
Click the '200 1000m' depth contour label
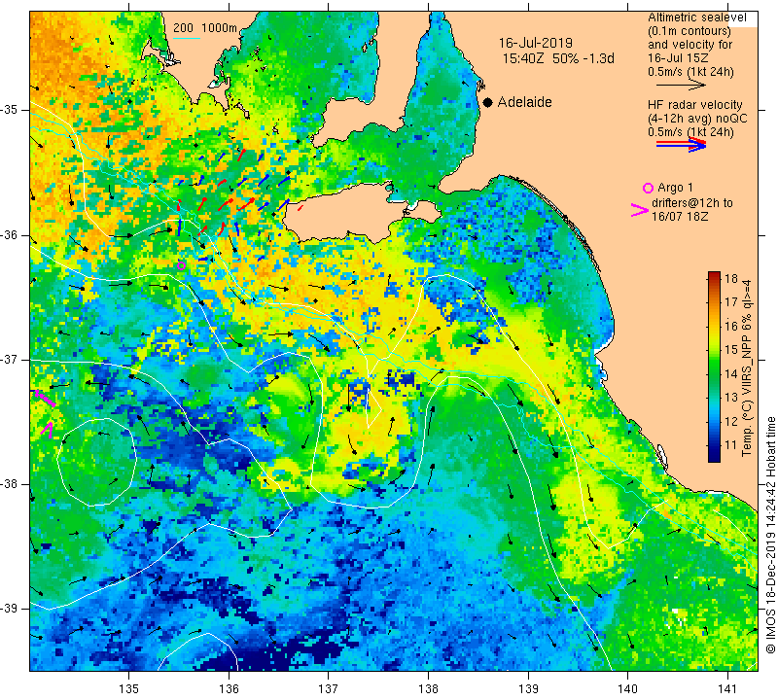click(205, 28)
